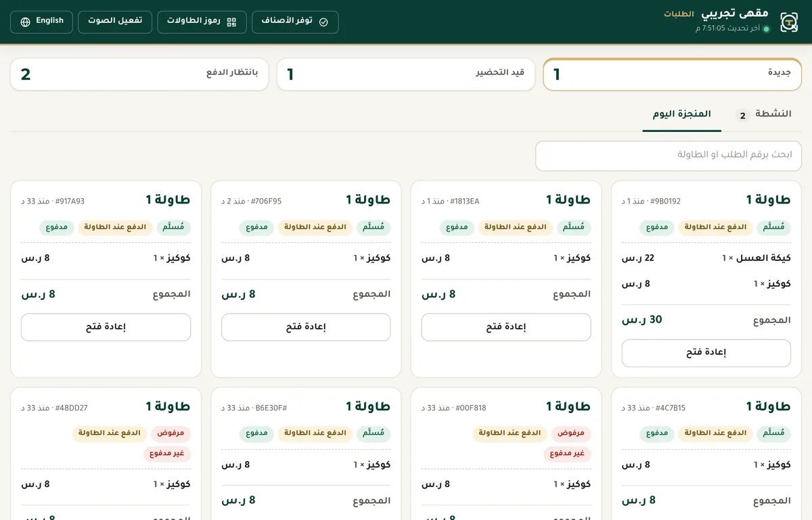The width and height of the screenshot is (812, 520).
Task: Click the QR code icon for رموز الطاولات
Action: pos(231,22)
